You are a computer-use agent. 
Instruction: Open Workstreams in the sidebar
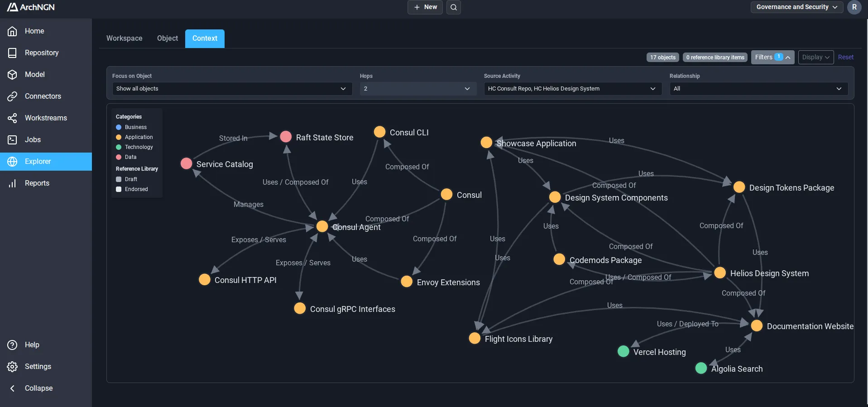point(46,118)
